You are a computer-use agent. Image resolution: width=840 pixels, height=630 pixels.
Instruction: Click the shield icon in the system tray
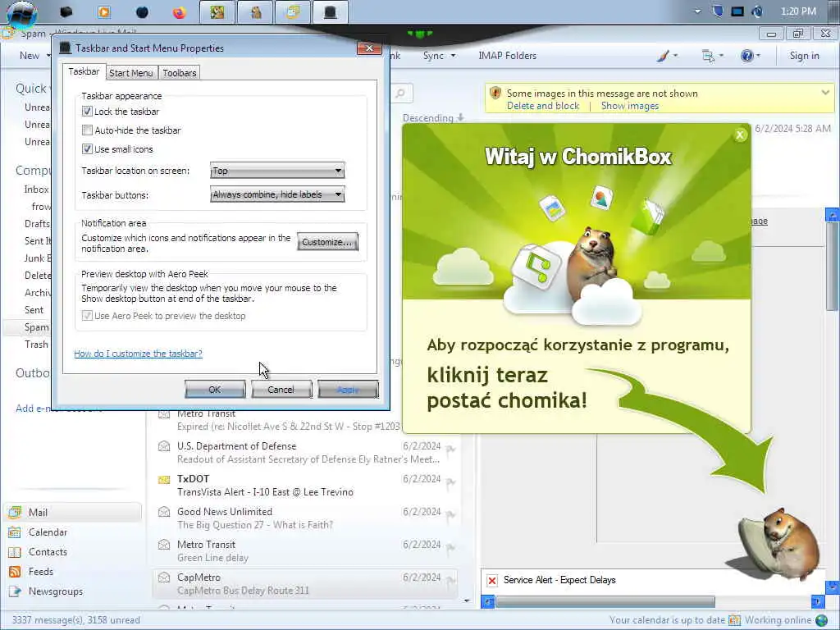click(x=717, y=11)
